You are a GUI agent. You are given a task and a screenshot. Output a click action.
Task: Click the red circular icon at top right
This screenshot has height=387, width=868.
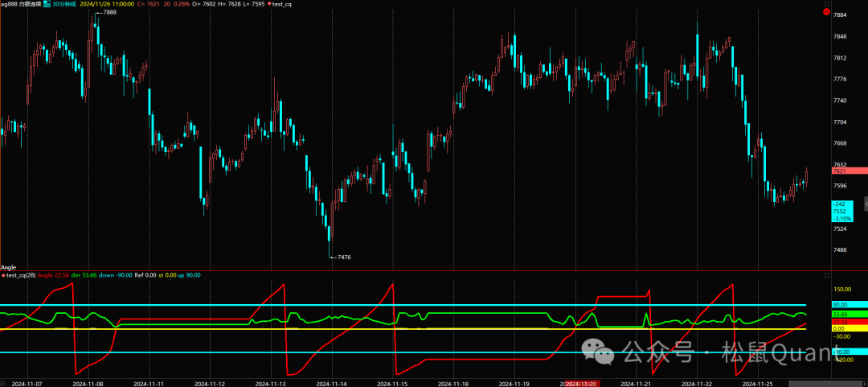[x=850, y=12]
